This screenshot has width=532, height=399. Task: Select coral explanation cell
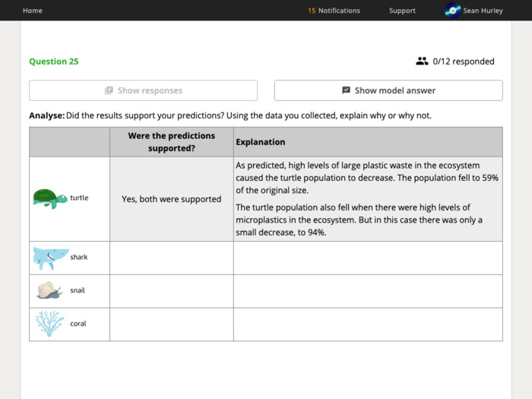(368, 325)
